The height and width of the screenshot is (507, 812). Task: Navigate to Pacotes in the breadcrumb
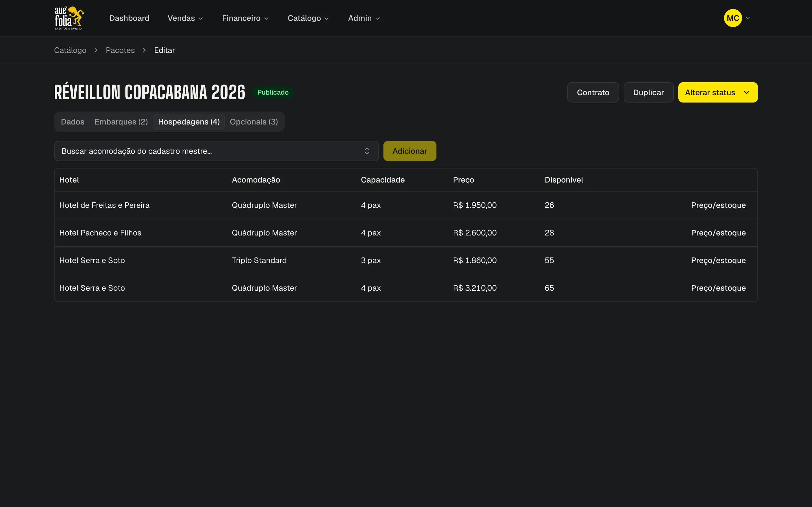(x=120, y=50)
